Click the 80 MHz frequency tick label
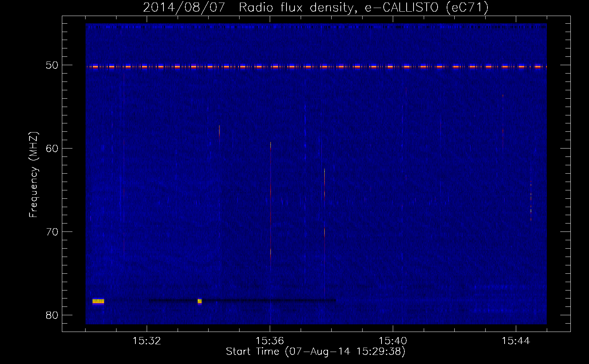The height and width of the screenshot is (364, 589). click(x=52, y=315)
